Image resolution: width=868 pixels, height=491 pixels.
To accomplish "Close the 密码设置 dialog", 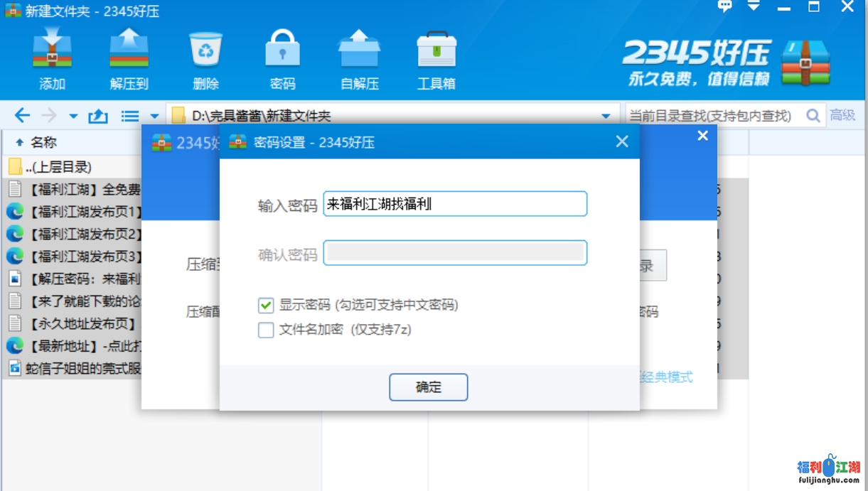I will coord(622,142).
